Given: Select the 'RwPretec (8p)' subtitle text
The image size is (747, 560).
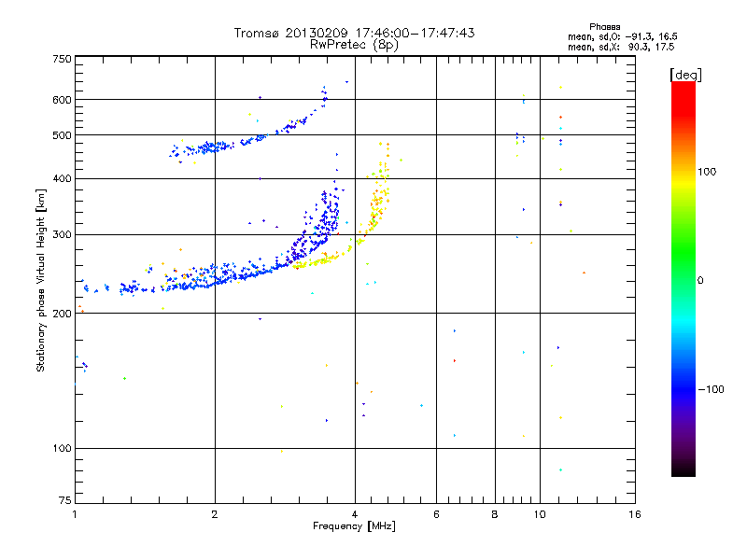Looking at the screenshot, I should click(354, 45).
